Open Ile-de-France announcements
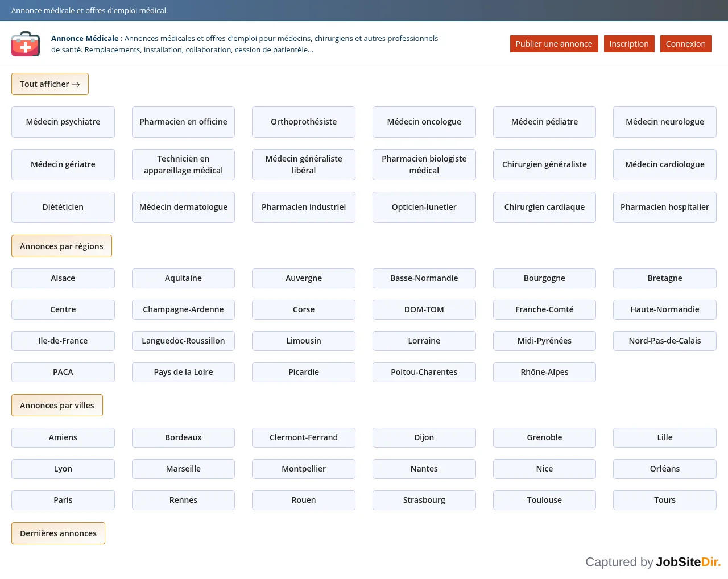The height and width of the screenshot is (579, 728). pyautogui.click(x=63, y=341)
